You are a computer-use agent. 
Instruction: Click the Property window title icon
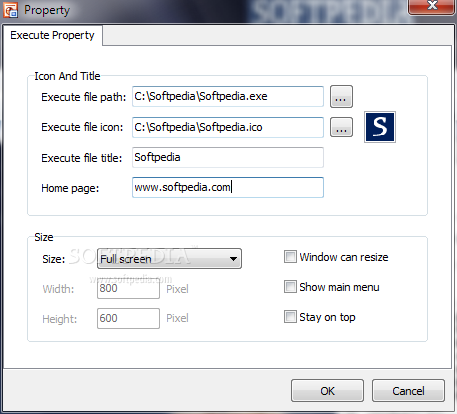pyautogui.click(x=10, y=10)
